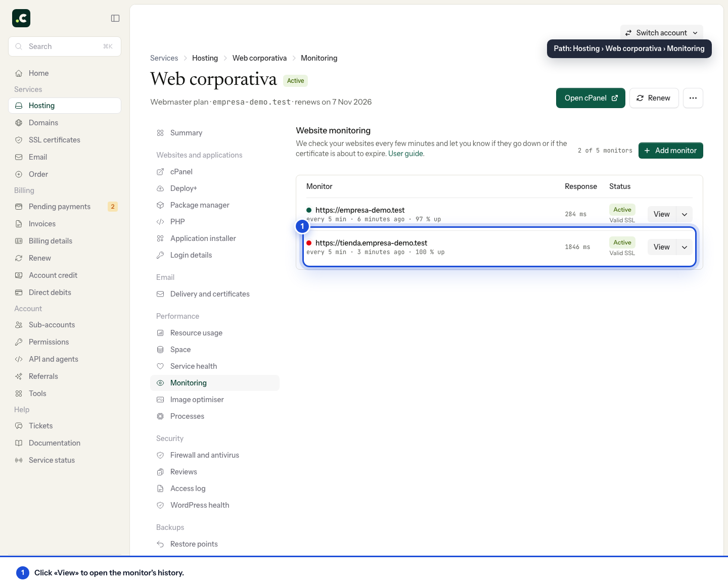Click the Domains globe icon
Screen dimensions: 728x588
tap(19, 123)
